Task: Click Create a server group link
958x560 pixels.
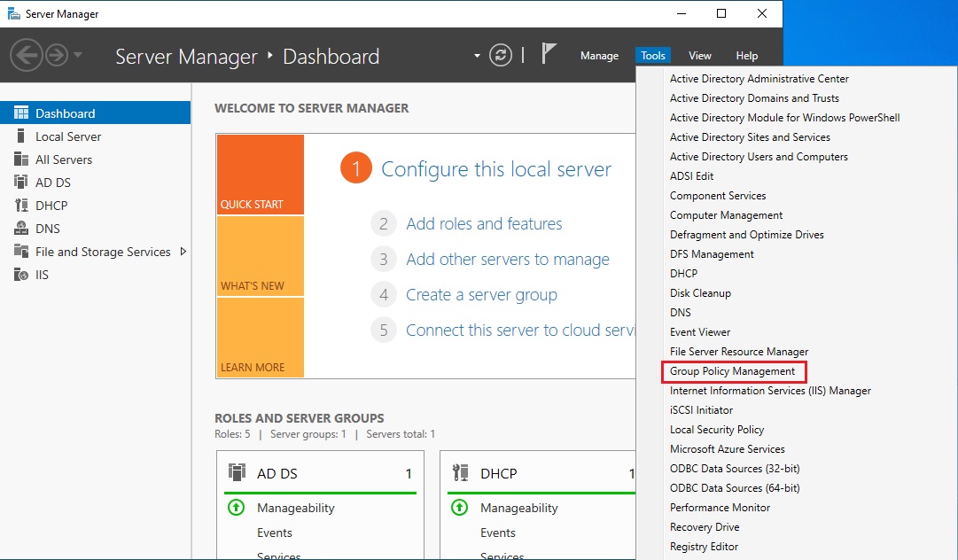Action: [x=481, y=295]
